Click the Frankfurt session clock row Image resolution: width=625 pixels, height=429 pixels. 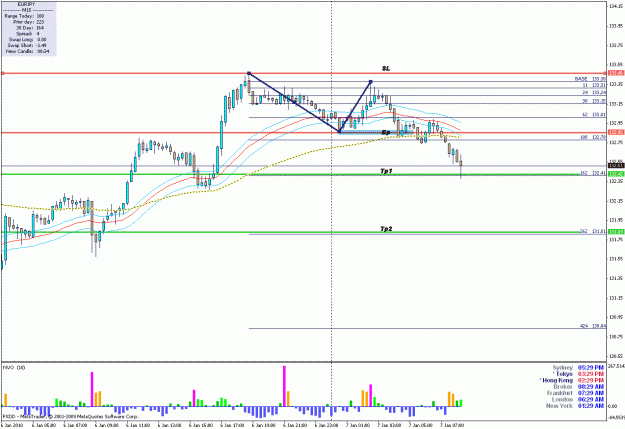575,393
